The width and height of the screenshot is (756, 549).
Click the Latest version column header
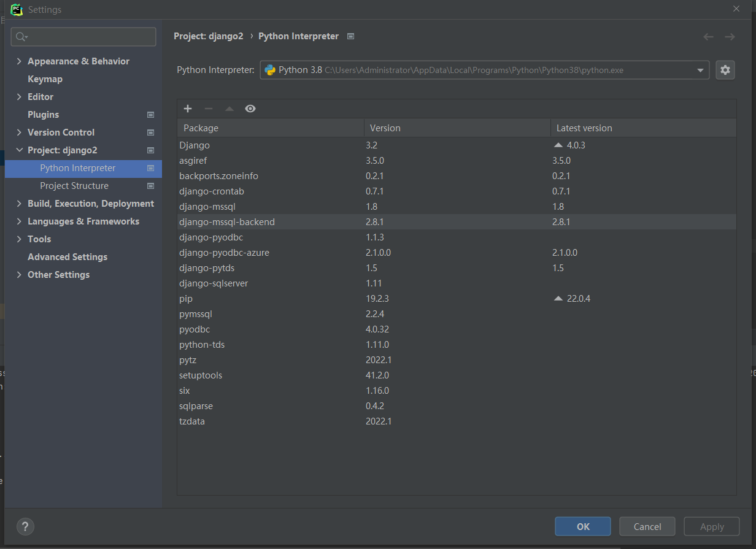644,128
